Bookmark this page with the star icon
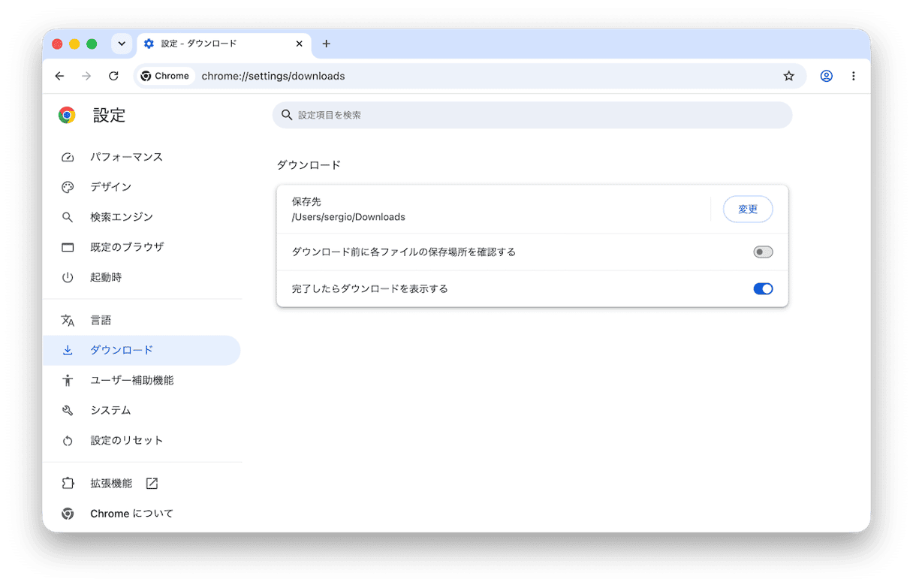The image size is (913, 588). pos(788,76)
